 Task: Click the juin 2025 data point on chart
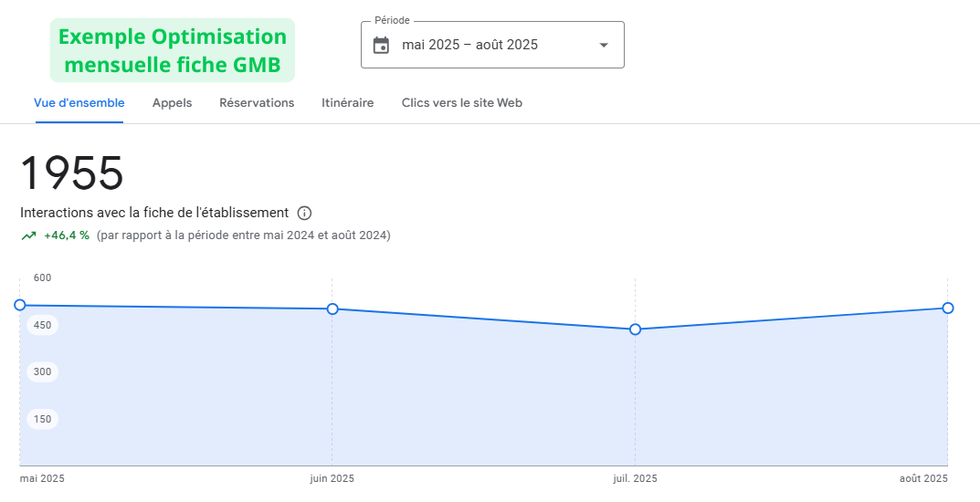tap(332, 309)
